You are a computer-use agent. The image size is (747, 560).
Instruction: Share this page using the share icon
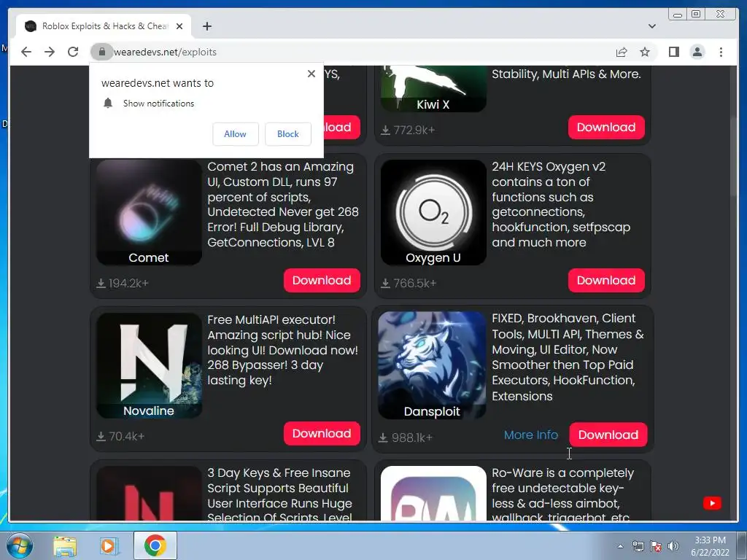[x=622, y=52]
